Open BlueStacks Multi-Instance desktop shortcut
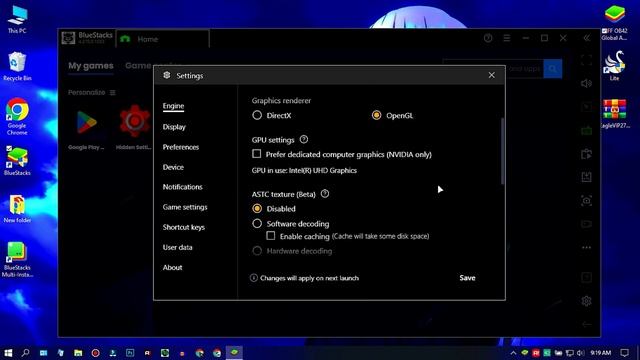This screenshot has height=360, width=640. pos(17,260)
